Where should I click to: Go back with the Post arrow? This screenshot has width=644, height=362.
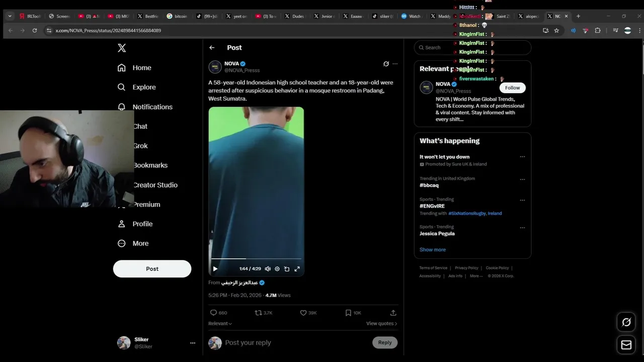(212, 48)
